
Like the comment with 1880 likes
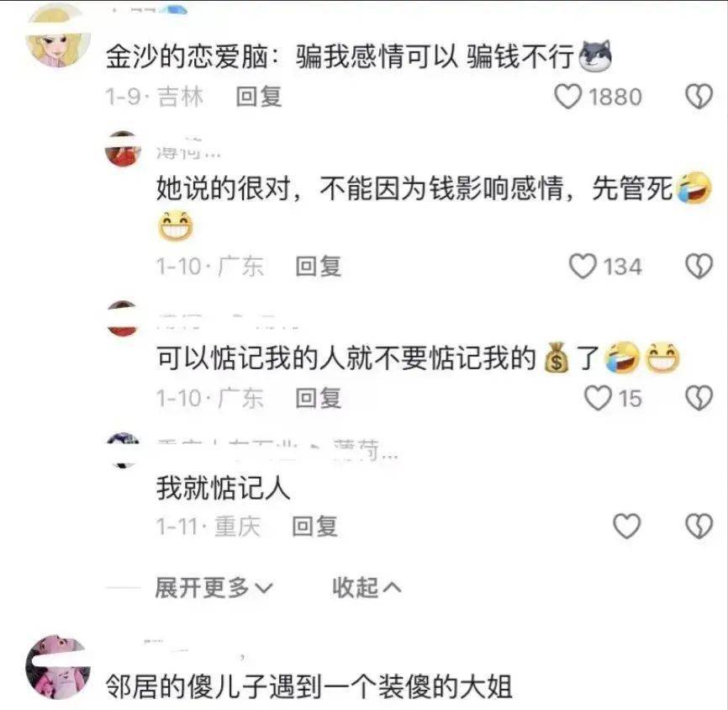pos(567,97)
